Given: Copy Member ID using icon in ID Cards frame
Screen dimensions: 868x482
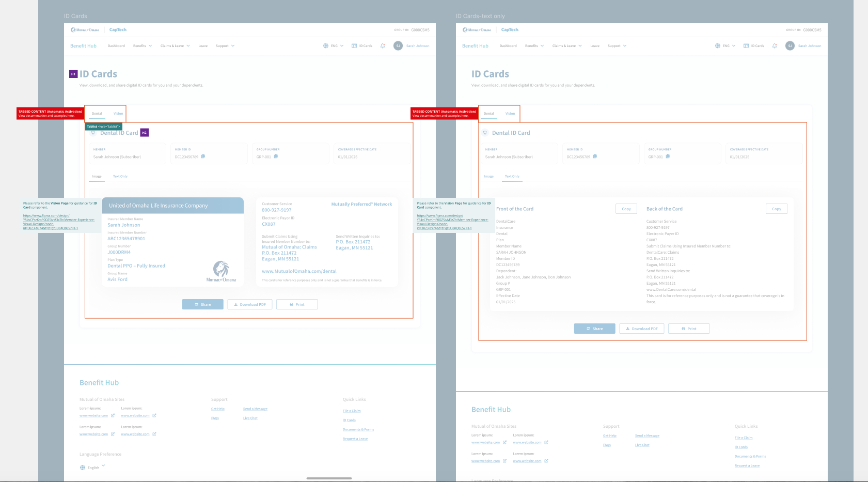Looking at the screenshot, I should [x=203, y=156].
